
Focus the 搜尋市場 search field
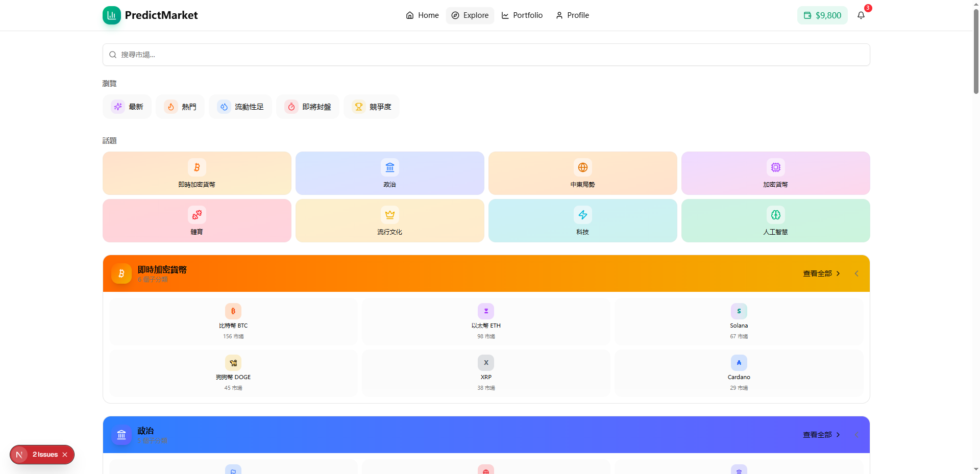click(x=486, y=55)
